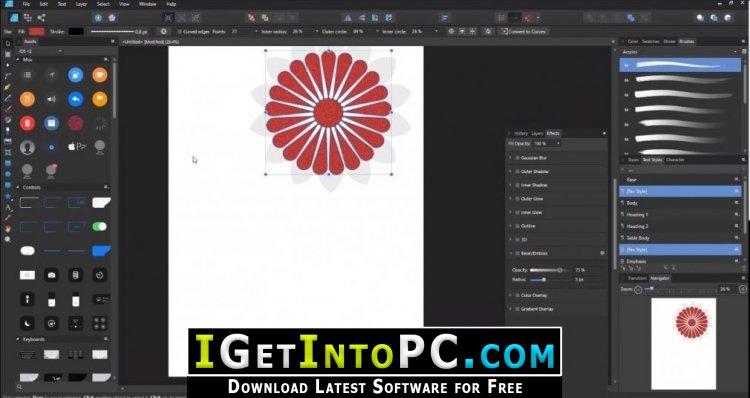Pick the crescent moon asset icon
750x398 pixels.
(27, 323)
